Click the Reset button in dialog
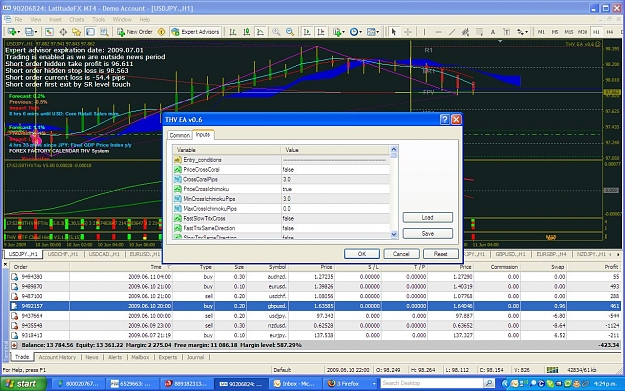 tap(440, 253)
